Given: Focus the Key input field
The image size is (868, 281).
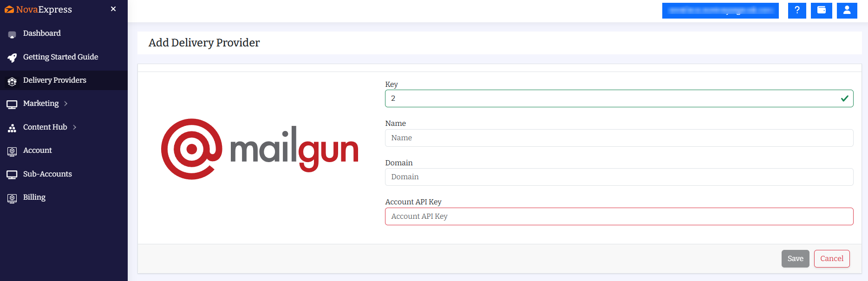Looking at the screenshot, I should pyautogui.click(x=613, y=98).
